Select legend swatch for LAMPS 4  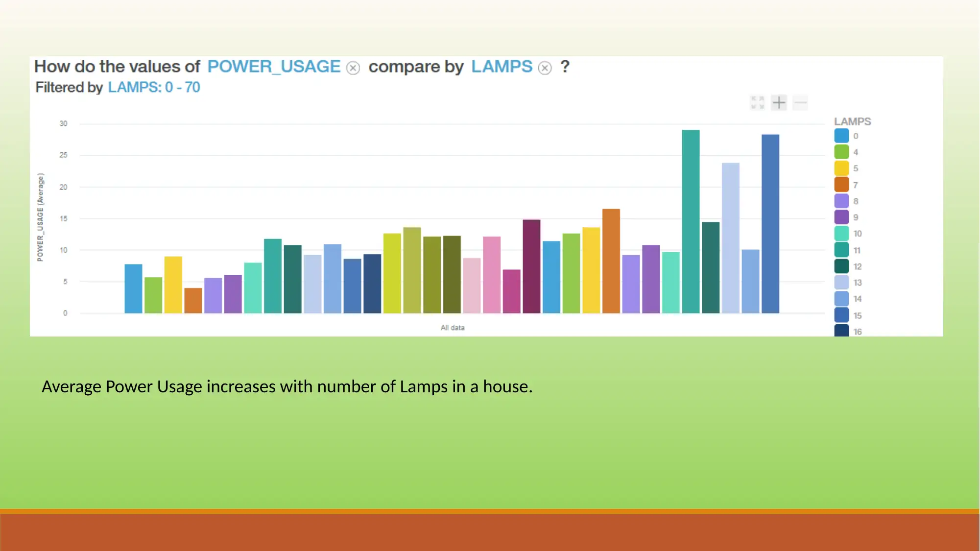tap(841, 152)
